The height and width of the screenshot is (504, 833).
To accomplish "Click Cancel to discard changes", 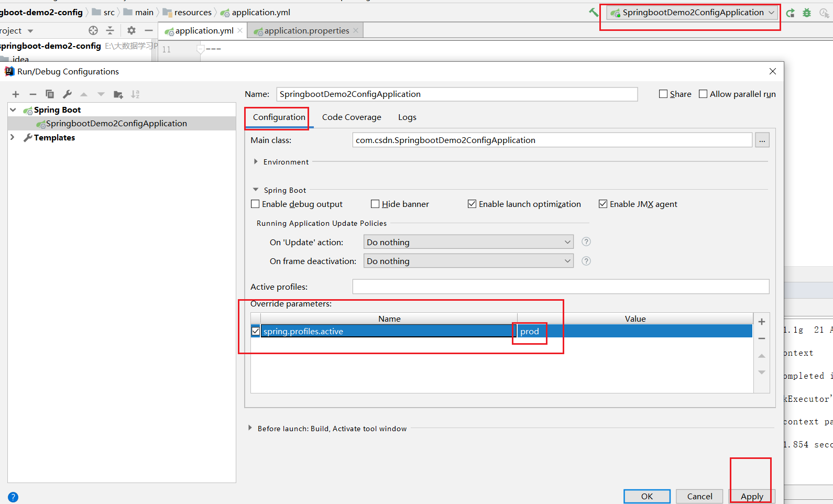I will click(x=699, y=496).
